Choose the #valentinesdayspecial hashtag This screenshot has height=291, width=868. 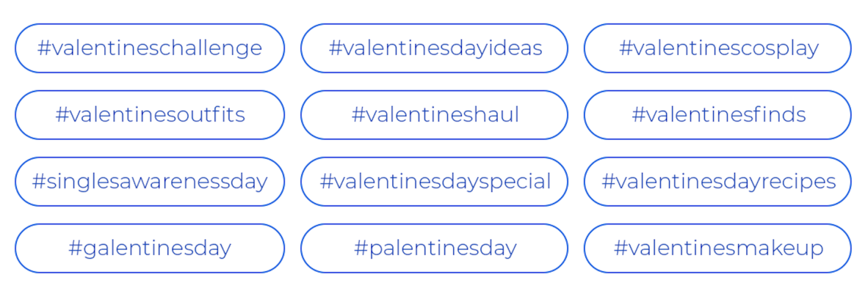tap(435, 181)
